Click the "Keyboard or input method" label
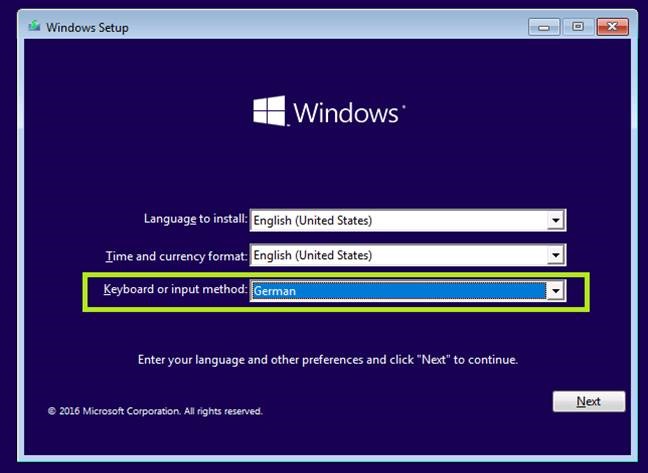The image size is (648, 473). 174,290
